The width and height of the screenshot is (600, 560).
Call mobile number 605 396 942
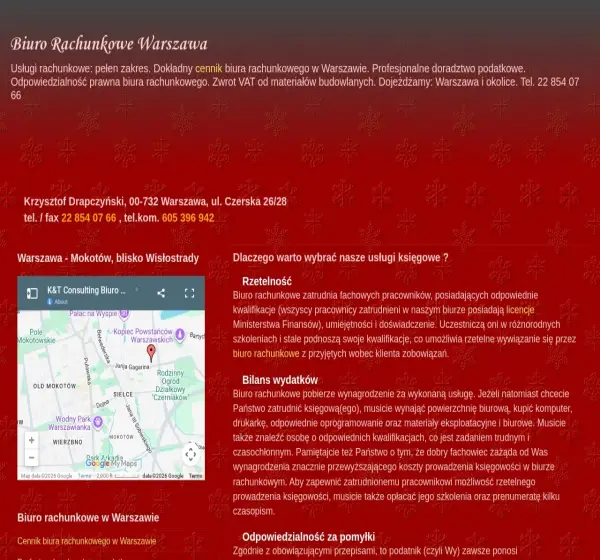188,218
